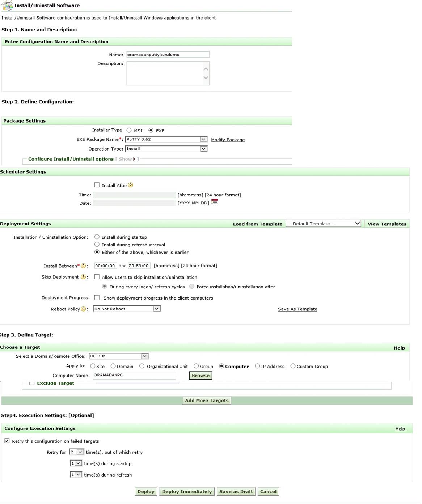Open the help icon beside Install After
The height and width of the screenshot is (504, 422).
point(131,185)
